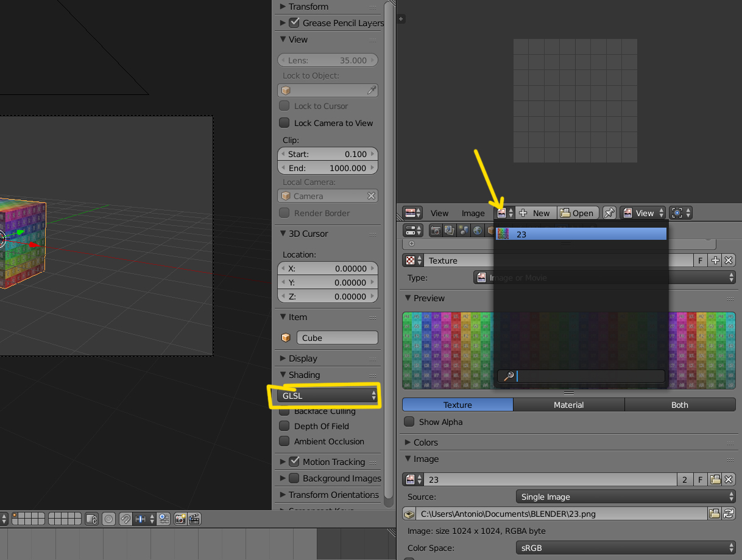Toggle the Motion Tracking checkbox
Screen dimensions: 742x560
point(294,461)
